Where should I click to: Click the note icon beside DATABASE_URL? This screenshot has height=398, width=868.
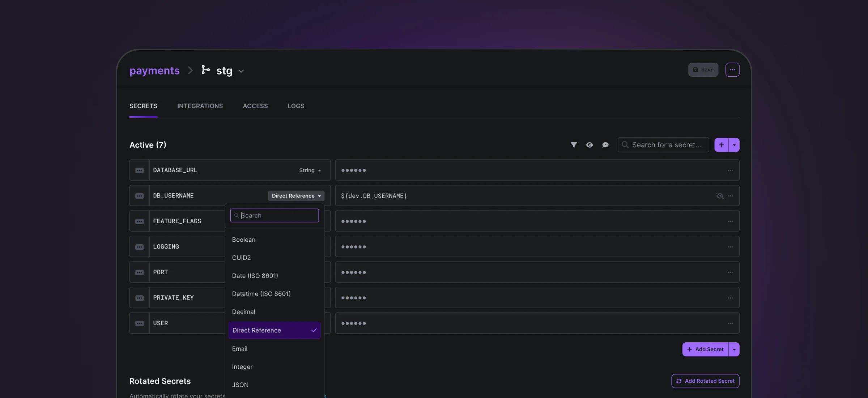tap(140, 170)
